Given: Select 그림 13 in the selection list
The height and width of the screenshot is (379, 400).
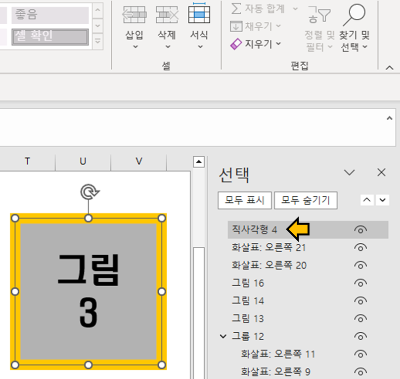Looking at the screenshot, I should coord(248,319).
